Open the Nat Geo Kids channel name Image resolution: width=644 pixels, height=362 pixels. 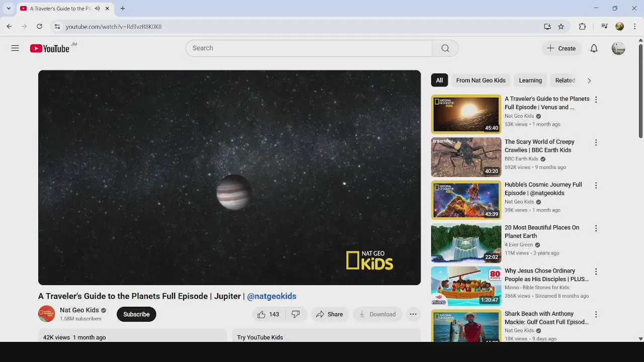[x=79, y=310]
